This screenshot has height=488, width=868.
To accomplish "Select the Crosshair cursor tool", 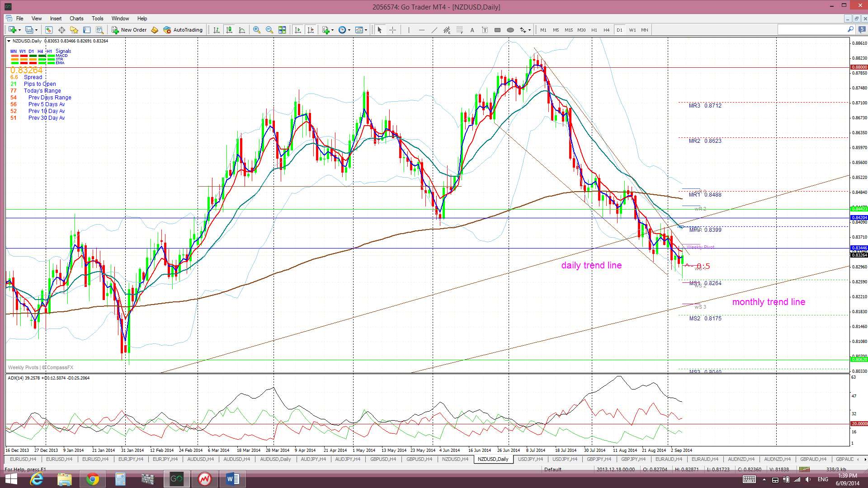I will [392, 30].
